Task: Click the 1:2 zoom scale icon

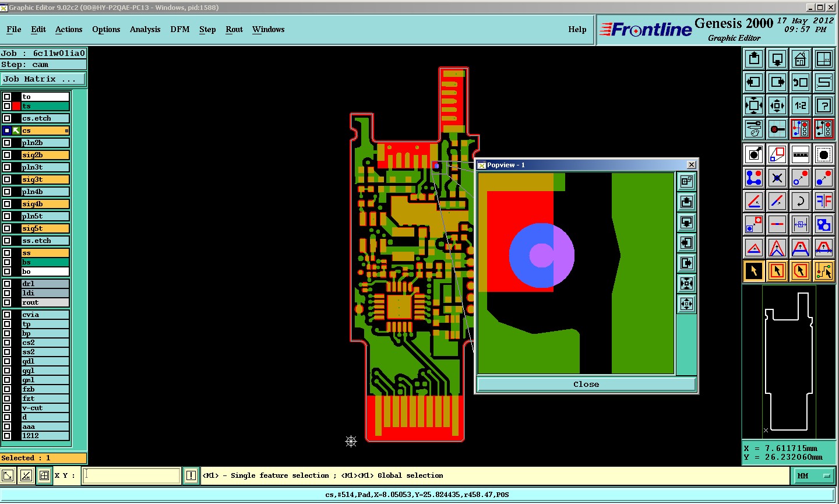Action: point(801,105)
